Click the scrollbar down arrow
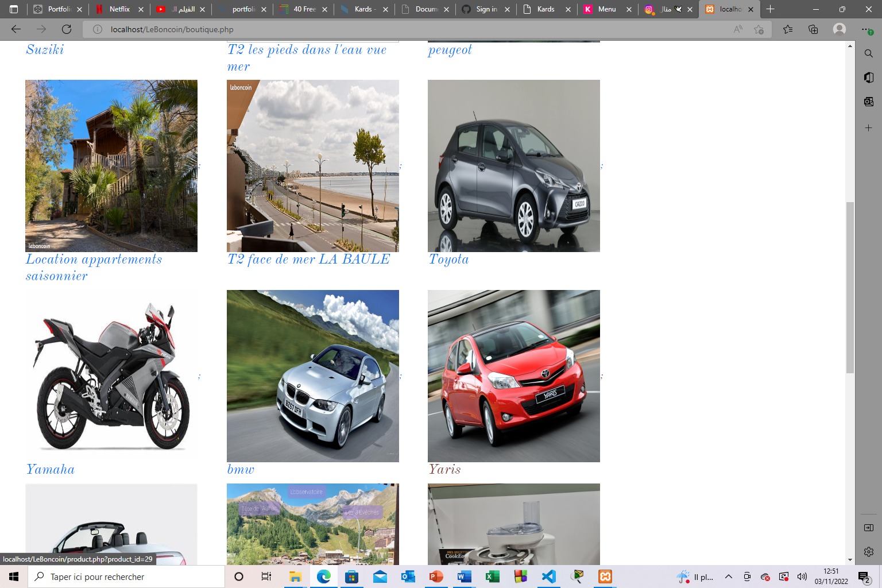This screenshot has width=882, height=588. pyautogui.click(x=850, y=560)
